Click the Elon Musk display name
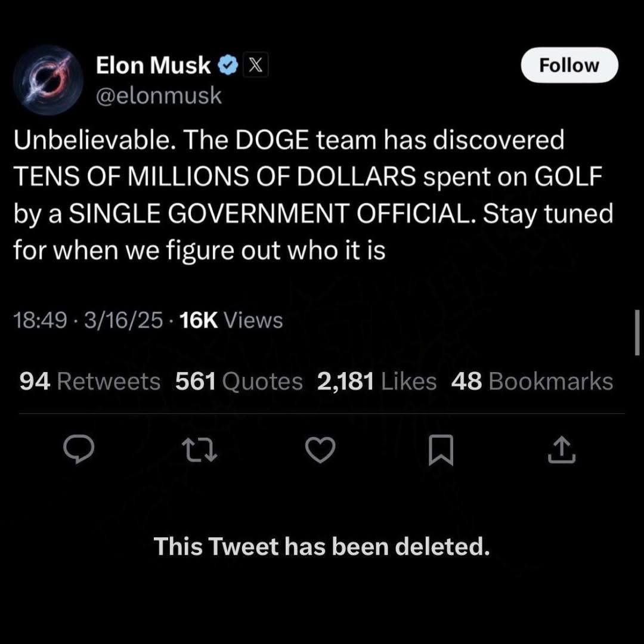 click(153, 66)
